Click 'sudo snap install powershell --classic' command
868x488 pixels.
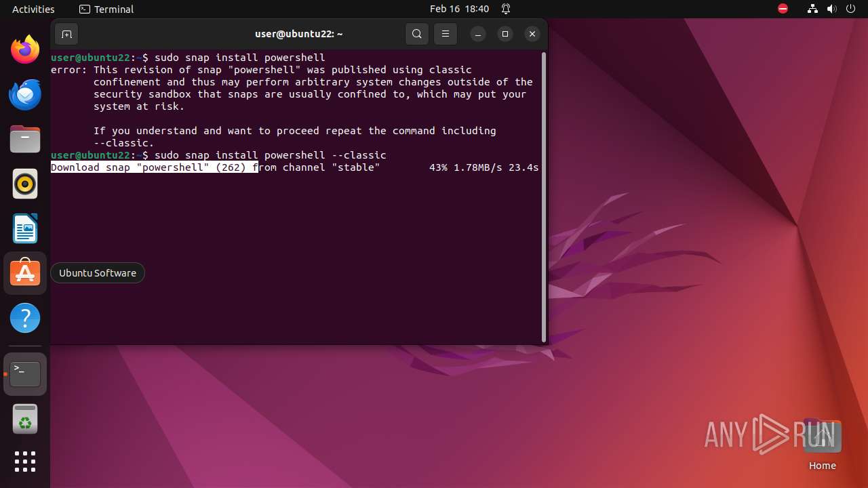(271, 155)
